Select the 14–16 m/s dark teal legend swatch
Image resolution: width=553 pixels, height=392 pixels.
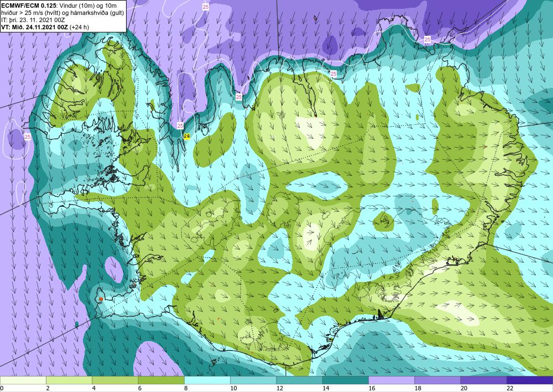coord(346,380)
